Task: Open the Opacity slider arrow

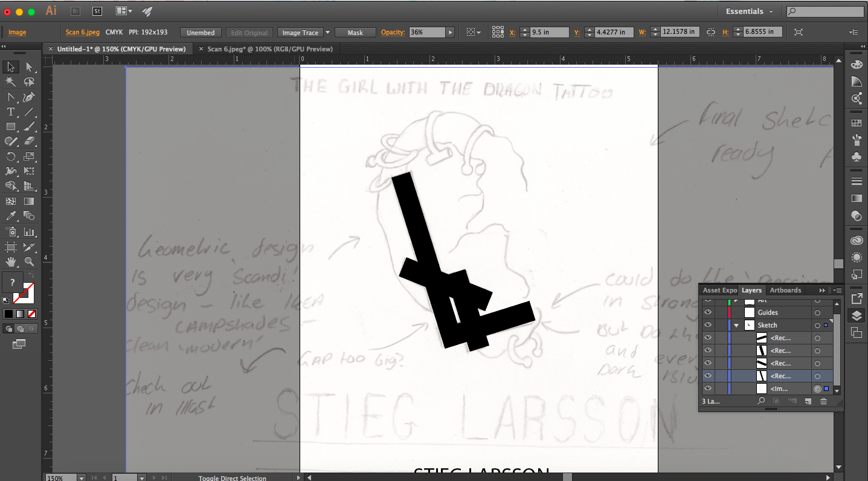Action: [450, 33]
